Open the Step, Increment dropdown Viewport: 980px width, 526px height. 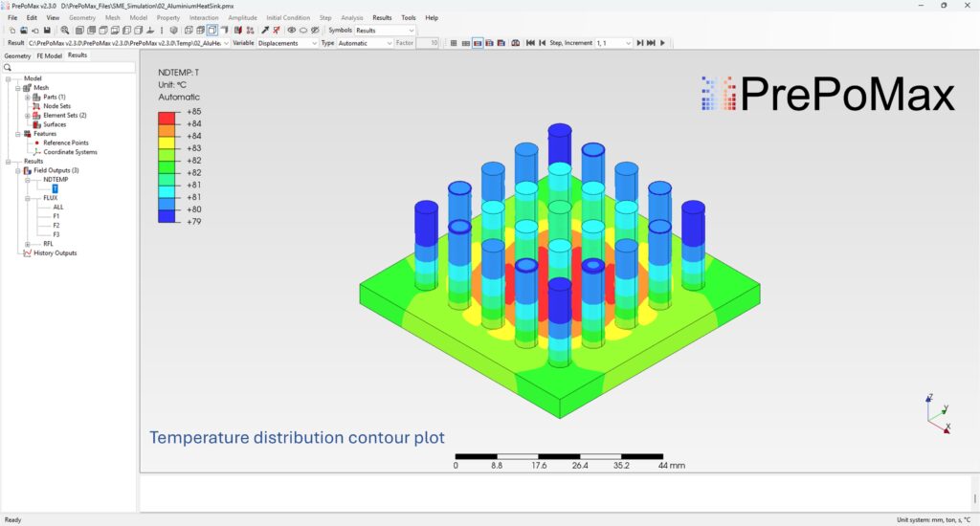[612, 43]
